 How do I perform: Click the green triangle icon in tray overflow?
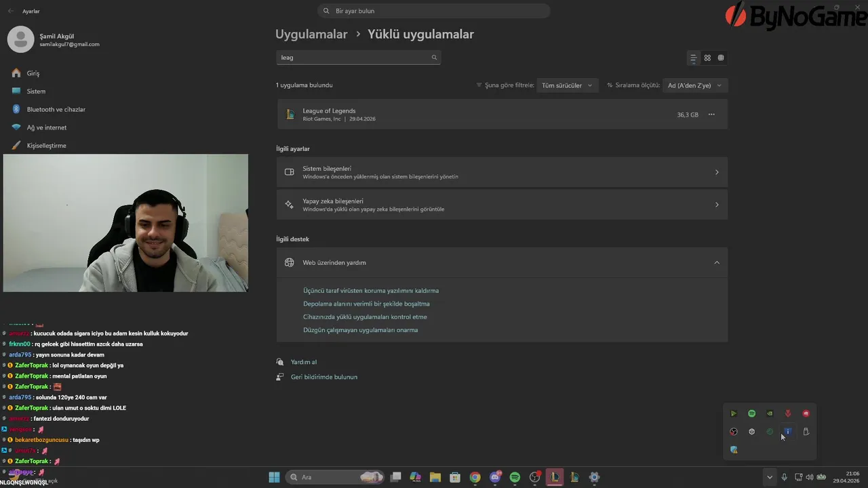click(733, 413)
